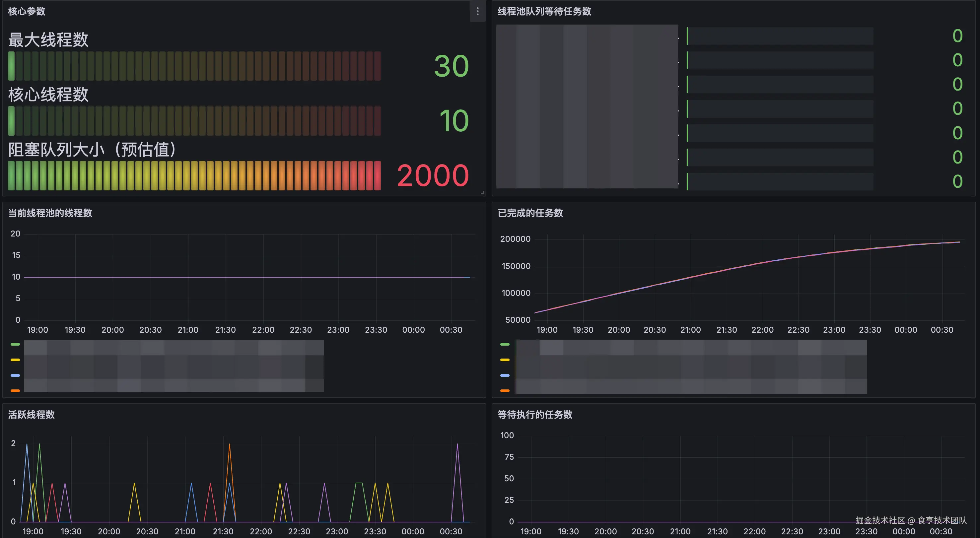Toggle orange series in 当前线程池的线程数 legend

point(15,391)
